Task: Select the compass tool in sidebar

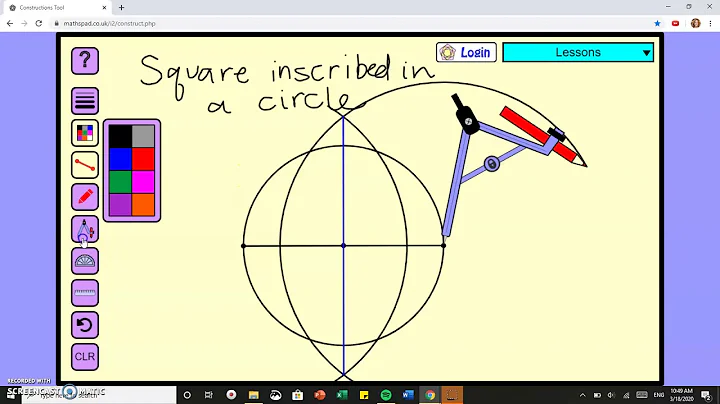Action: click(x=85, y=229)
